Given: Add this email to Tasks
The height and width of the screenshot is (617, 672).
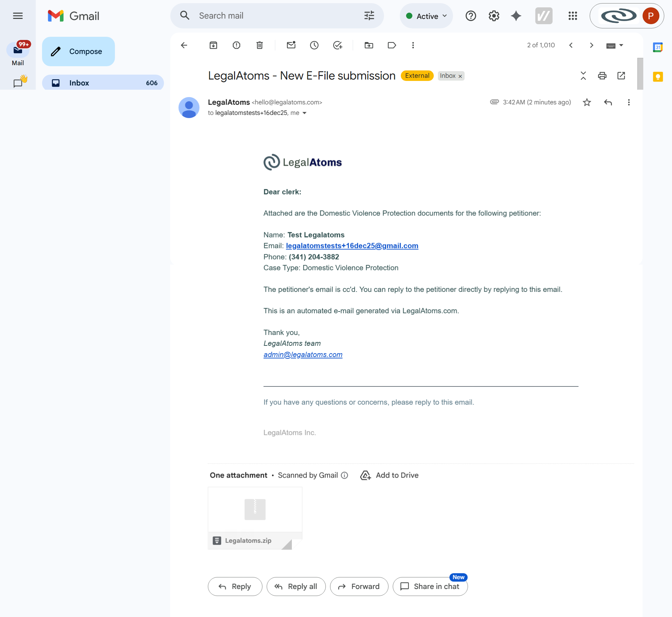Looking at the screenshot, I should pos(337,45).
